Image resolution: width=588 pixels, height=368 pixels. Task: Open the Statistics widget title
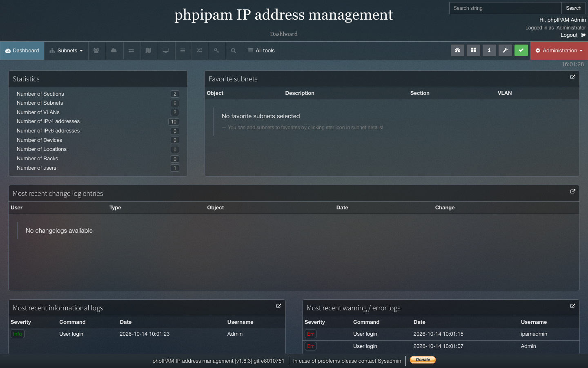26,79
